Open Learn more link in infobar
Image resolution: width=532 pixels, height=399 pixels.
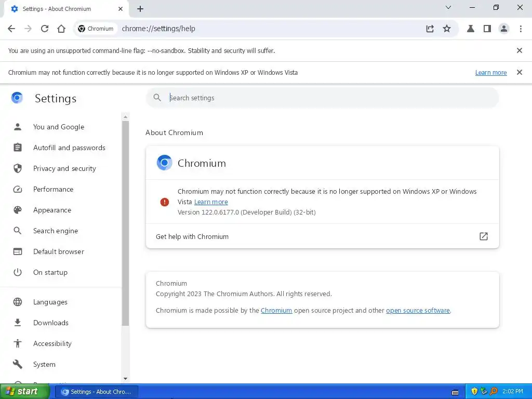pyautogui.click(x=490, y=73)
